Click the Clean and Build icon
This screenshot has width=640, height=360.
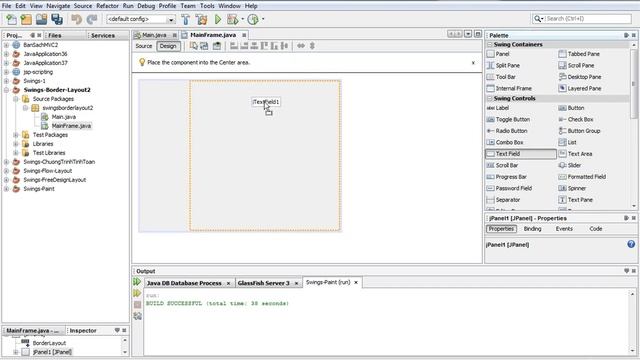click(x=201, y=19)
